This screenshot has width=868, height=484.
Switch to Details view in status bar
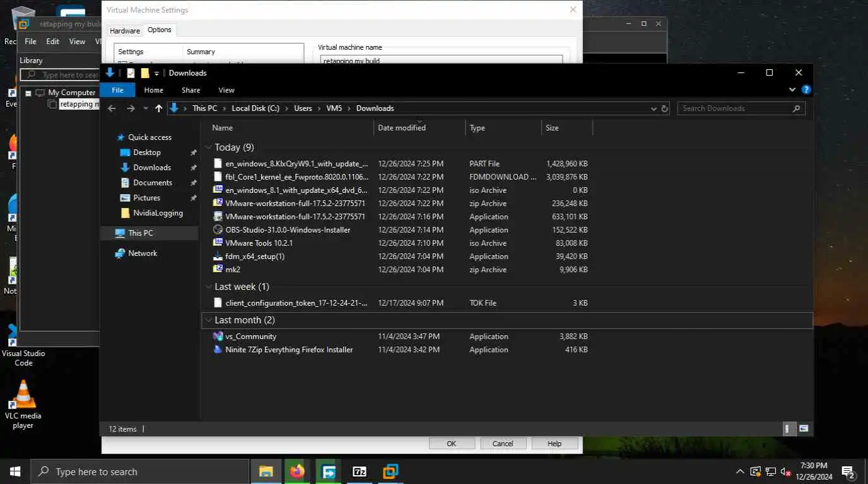pyautogui.click(x=787, y=429)
